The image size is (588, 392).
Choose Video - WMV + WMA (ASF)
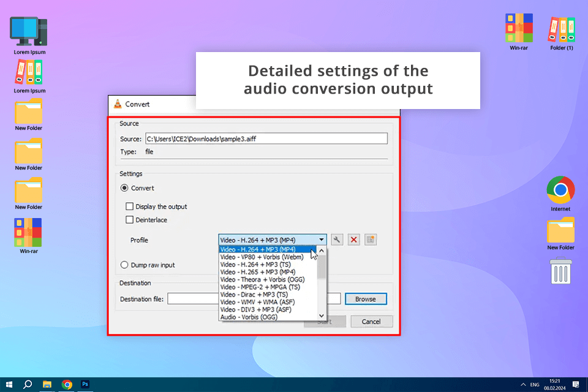[x=268, y=302]
